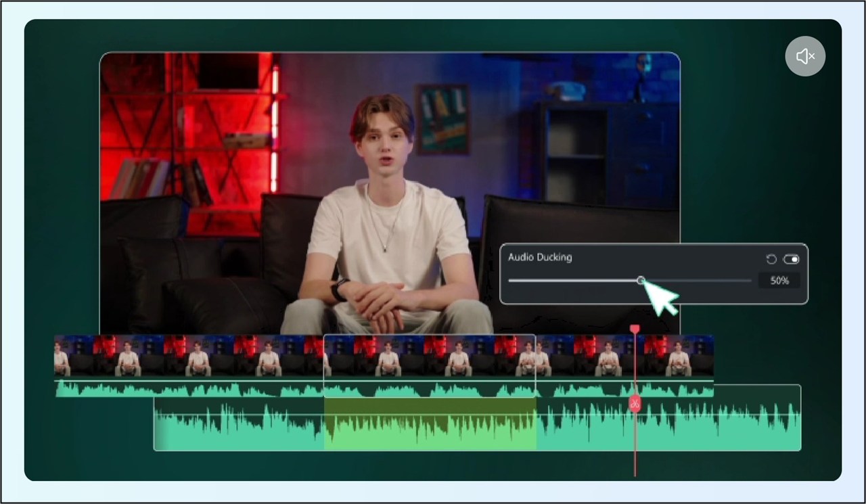
Task: Click the scissors split icon on playhead
Action: coord(635,404)
